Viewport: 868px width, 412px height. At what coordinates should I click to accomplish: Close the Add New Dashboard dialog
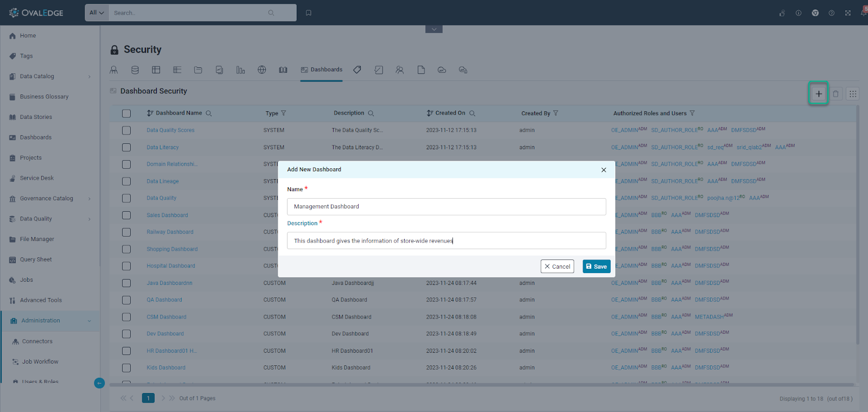tap(604, 170)
